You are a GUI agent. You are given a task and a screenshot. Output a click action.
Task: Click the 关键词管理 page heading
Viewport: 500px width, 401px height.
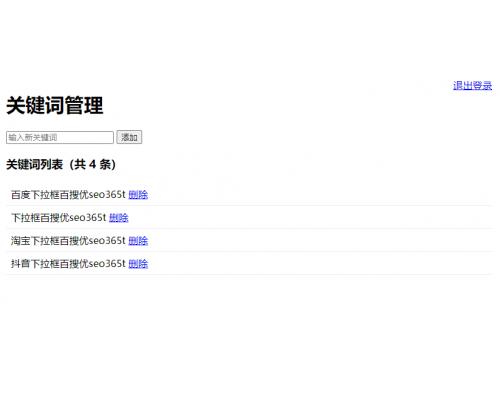[x=55, y=105]
